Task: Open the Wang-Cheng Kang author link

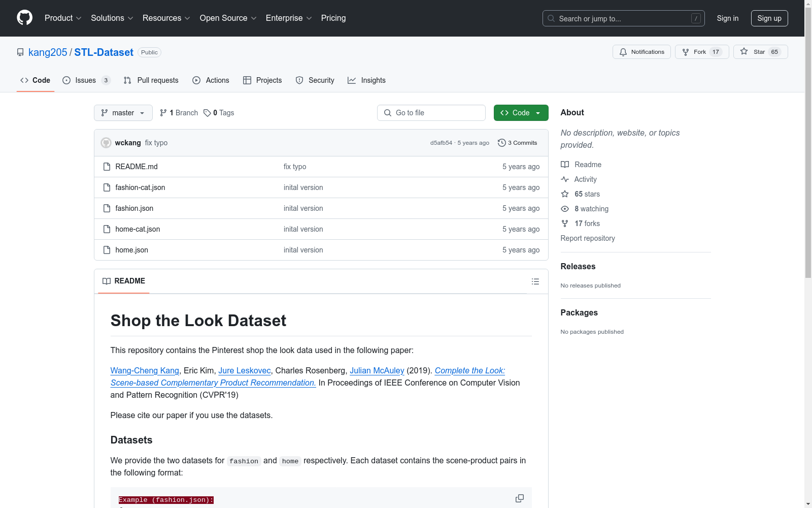Action: [x=145, y=370]
